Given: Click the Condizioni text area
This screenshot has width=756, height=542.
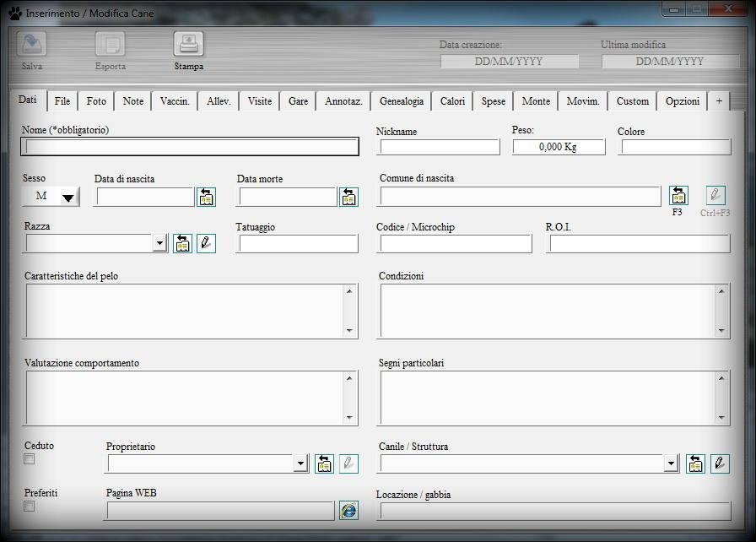Looking at the screenshot, I should tap(554, 311).
